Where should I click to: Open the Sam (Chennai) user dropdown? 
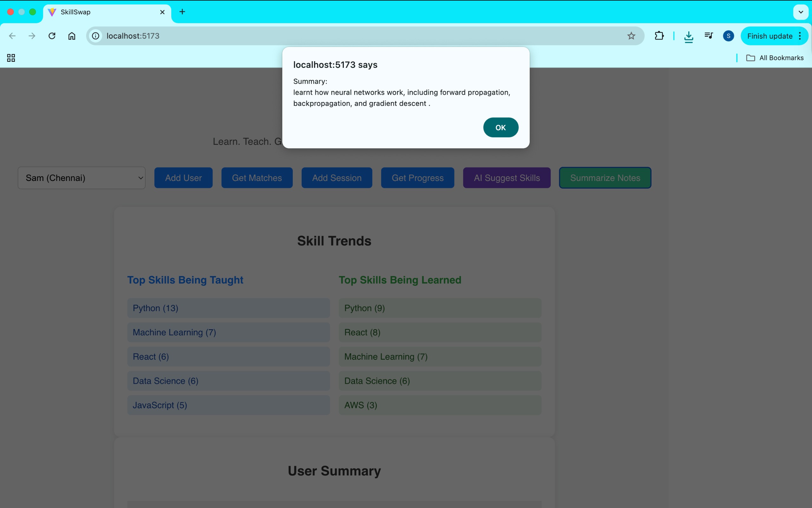click(82, 178)
